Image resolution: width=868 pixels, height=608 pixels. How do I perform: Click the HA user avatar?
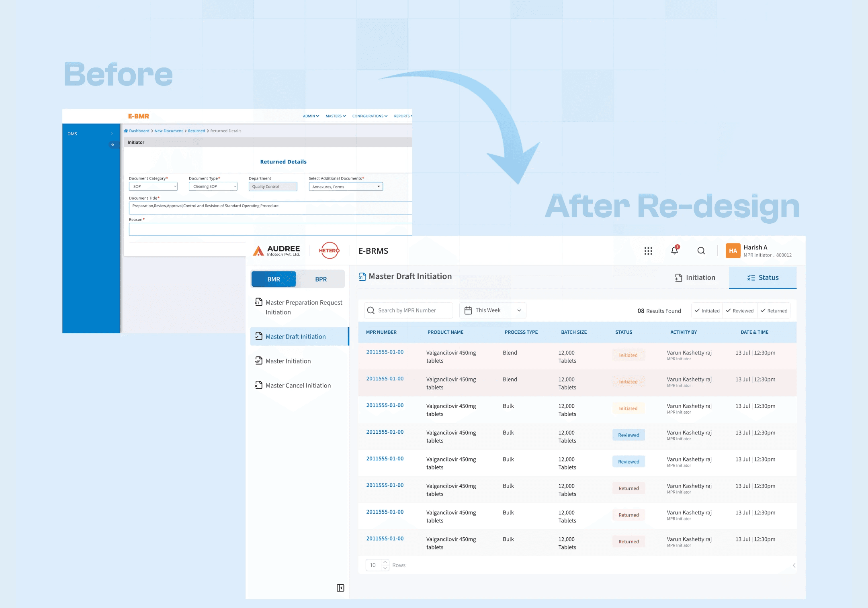point(733,251)
